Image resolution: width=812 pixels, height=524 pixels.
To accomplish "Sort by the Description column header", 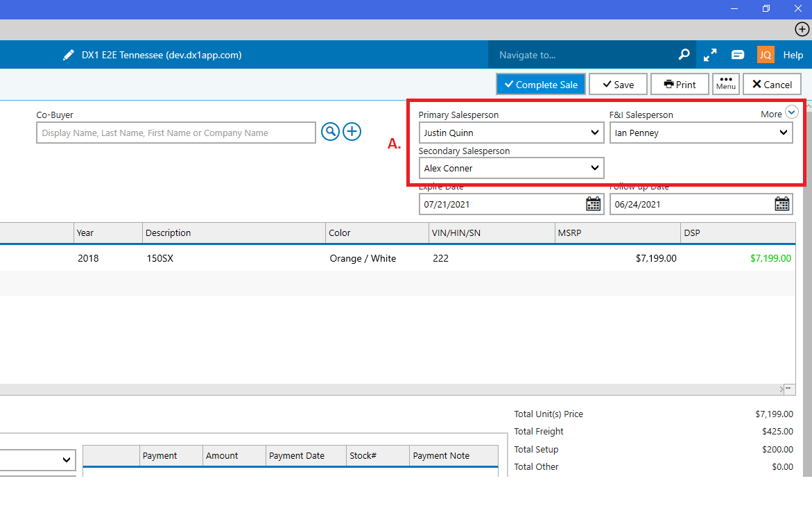I will 234,233.
